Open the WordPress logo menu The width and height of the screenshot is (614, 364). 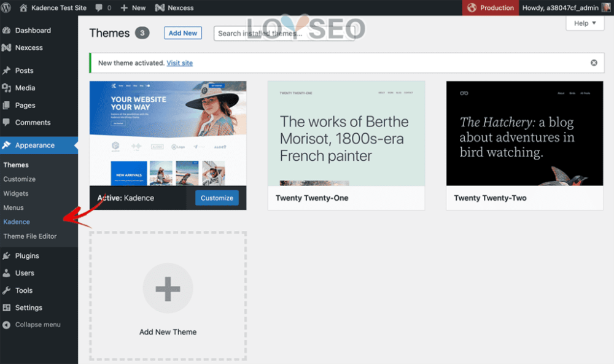(x=6, y=7)
